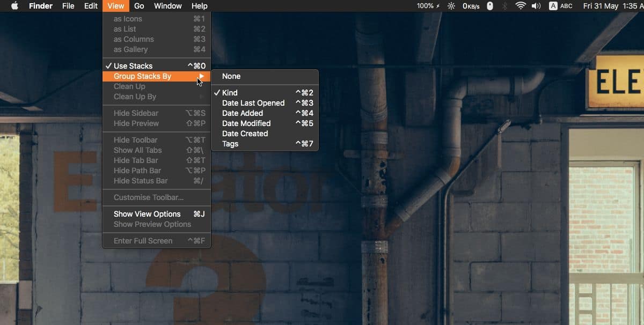The image size is (644, 325).
Task: Group stacks by Date Added
Action: click(265, 113)
